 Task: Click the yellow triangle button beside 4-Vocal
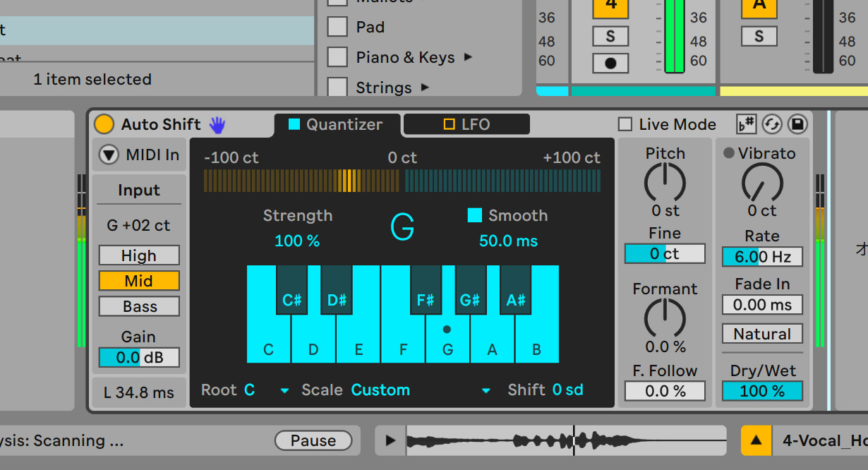pyautogui.click(x=757, y=440)
